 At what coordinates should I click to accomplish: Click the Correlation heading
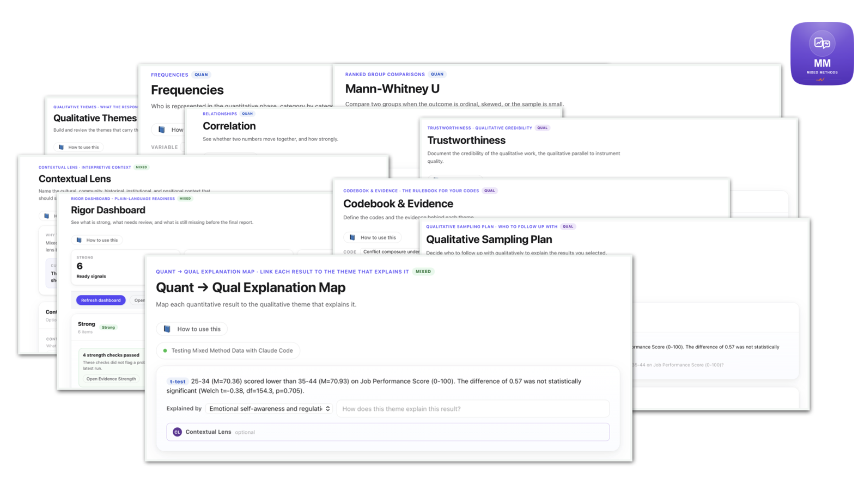[x=229, y=126]
